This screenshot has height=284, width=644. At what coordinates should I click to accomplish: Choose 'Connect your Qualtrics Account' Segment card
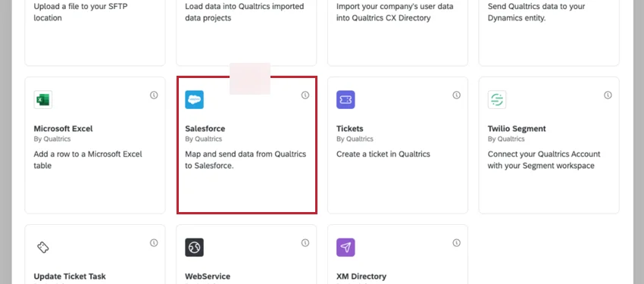pyautogui.click(x=549, y=145)
